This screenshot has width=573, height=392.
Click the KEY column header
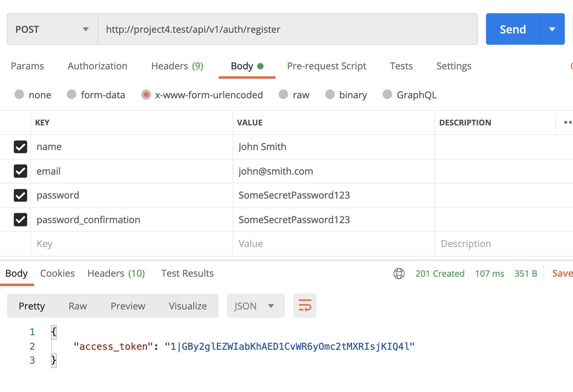point(42,123)
